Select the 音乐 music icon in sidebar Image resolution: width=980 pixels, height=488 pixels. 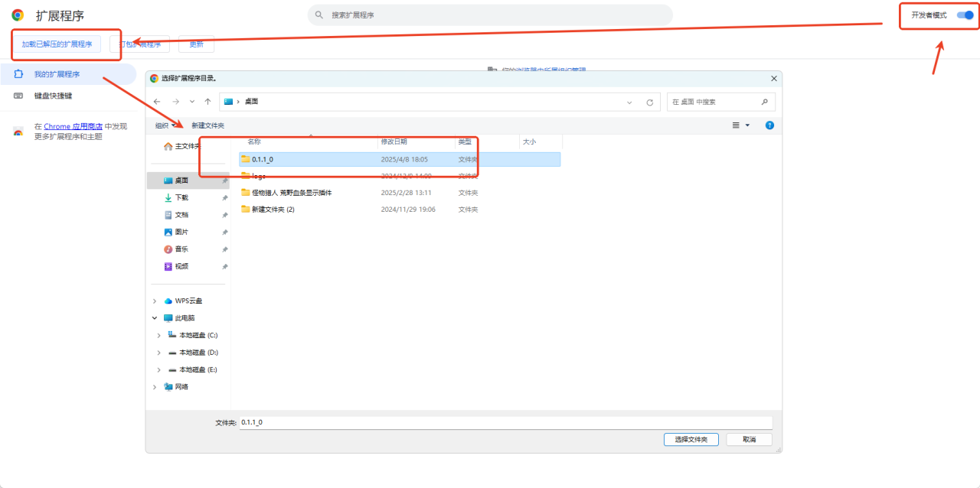click(168, 249)
